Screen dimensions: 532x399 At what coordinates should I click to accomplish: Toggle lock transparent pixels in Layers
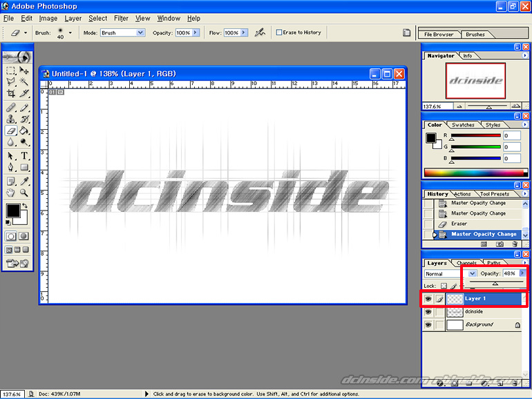point(444,286)
